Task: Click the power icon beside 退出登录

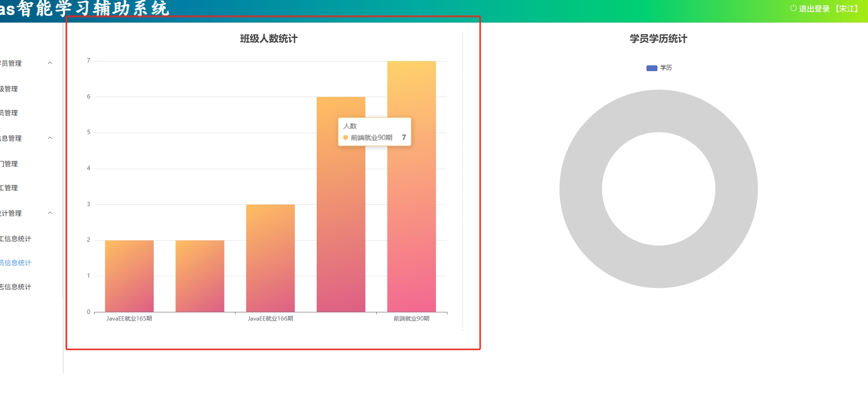Action: coord(793,8)
